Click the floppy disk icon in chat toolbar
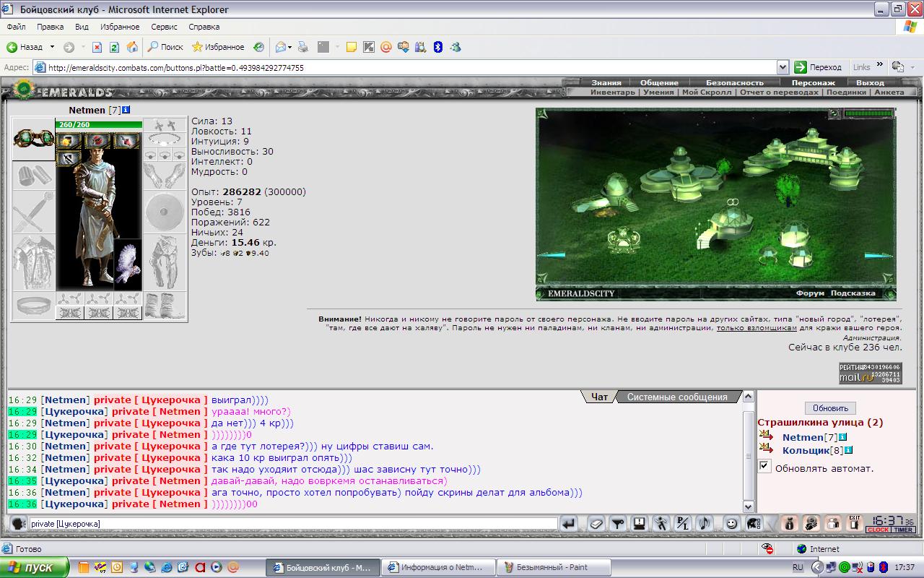This screenshot has height=578, width=924. click(x=639, y=524)
